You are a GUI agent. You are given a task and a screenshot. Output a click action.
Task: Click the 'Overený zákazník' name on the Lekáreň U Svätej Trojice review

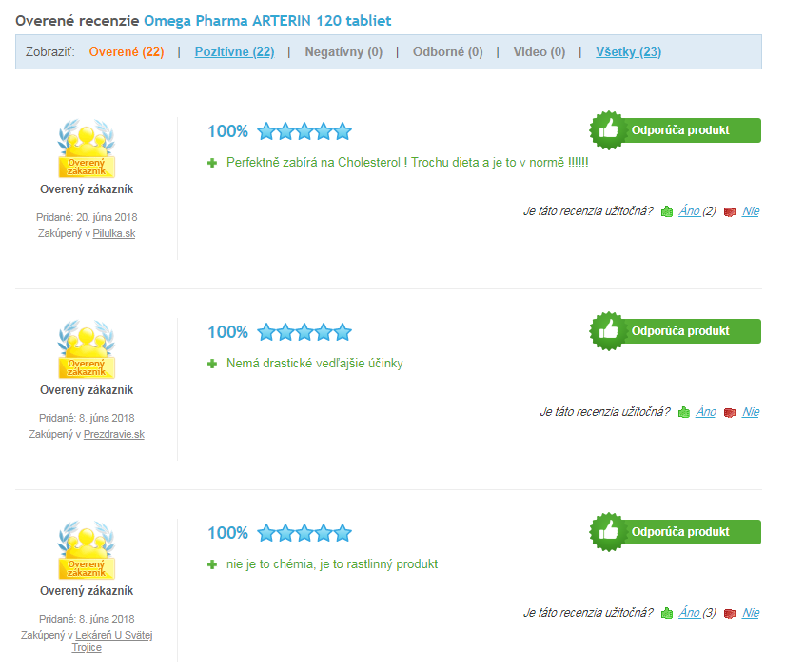(87, 591)
